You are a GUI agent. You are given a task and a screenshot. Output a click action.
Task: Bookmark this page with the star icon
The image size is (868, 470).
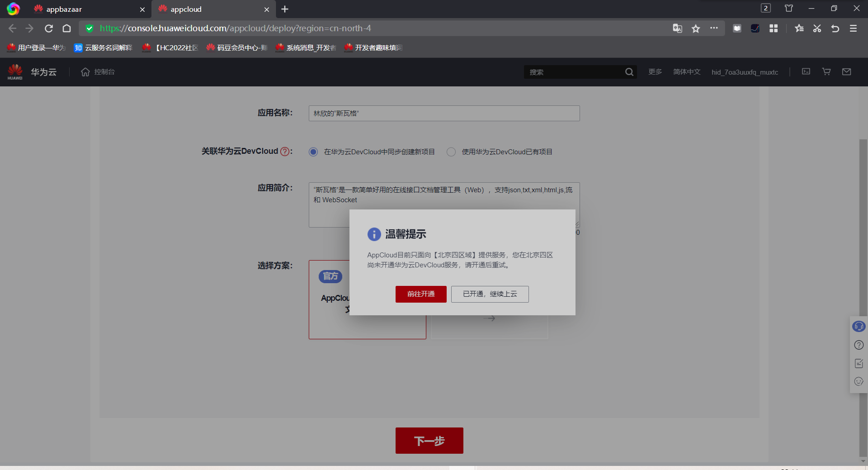click(696, 28)
